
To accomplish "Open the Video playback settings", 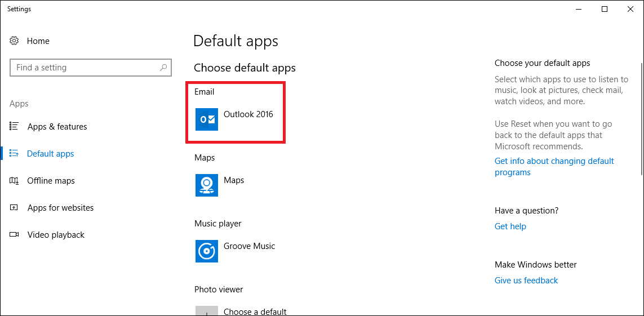I will tap(56, 235).
